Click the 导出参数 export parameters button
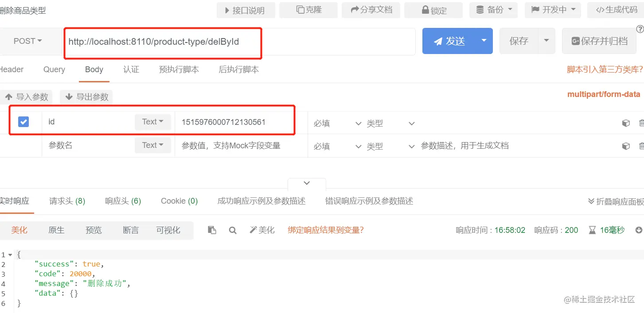The image size is (644, 313). click(86, 97)
